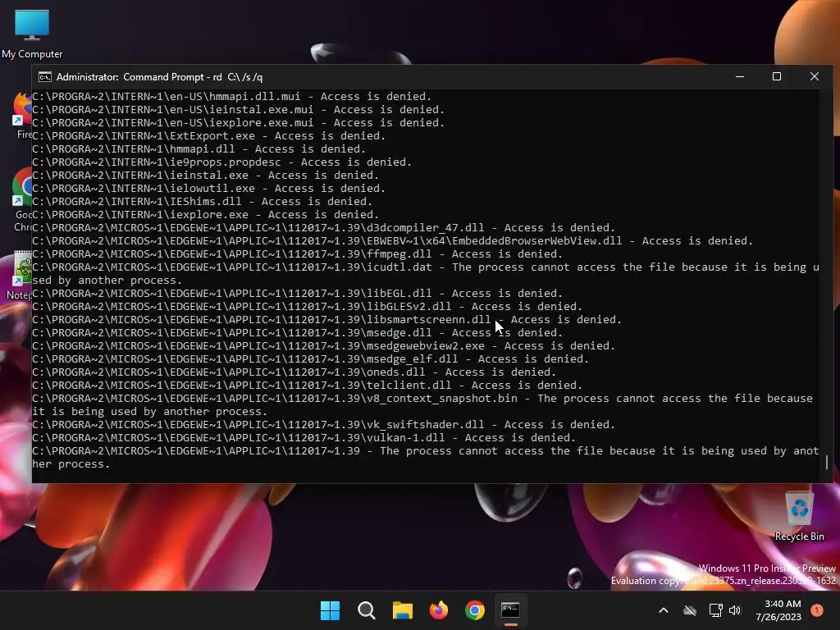
Task: Click the line with ieinstal.exe.mui
Action: [239, 109]
